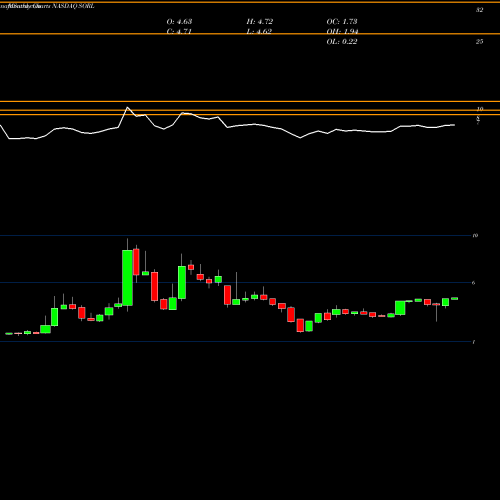Click the '6' price label on candlestick axis
This screenshot has width=500, height=500.
pos(474,283)
